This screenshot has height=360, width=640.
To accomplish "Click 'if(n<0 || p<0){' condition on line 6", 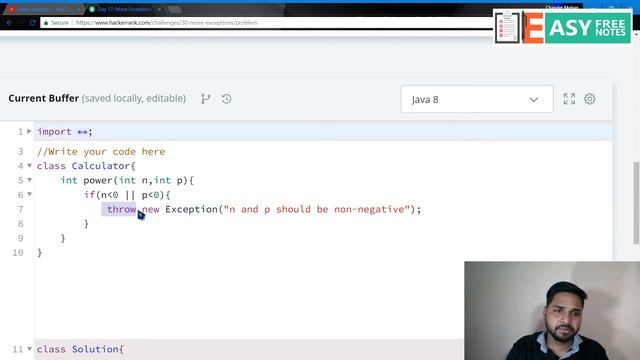I will click(x=127, y=195).
